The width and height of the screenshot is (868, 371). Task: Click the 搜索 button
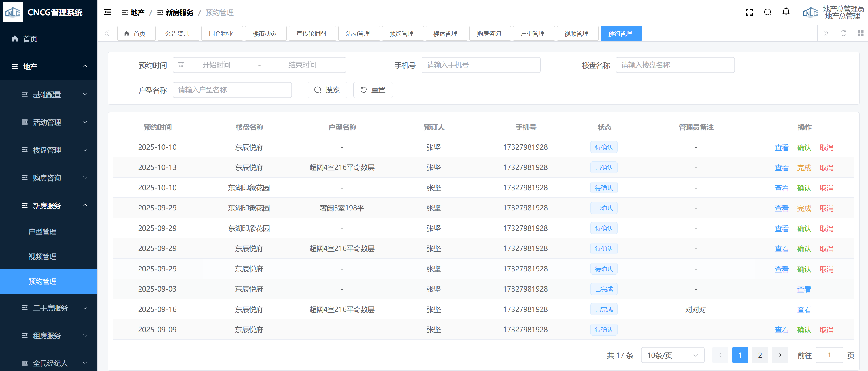(327, 90)
